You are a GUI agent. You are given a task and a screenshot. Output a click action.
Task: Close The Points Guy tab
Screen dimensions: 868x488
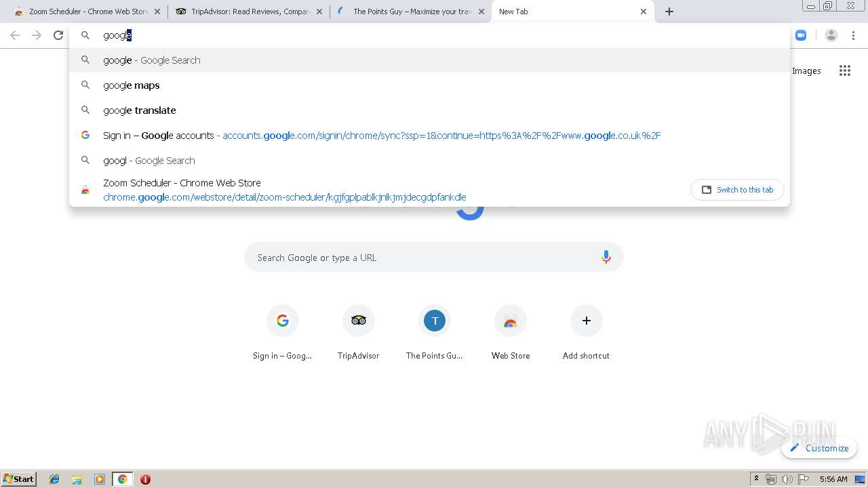[x=481, y=12]
